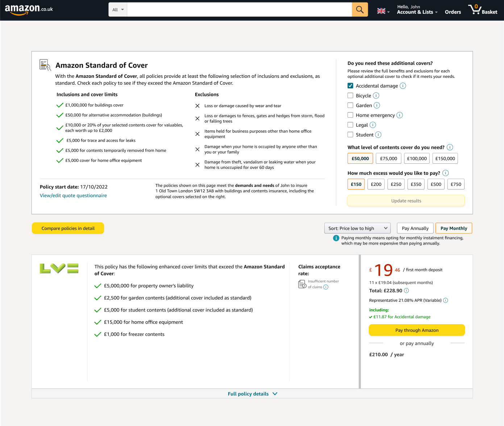Click the Amazon.co.uk logo
The image size is (504, 426).
coord(29,9)
